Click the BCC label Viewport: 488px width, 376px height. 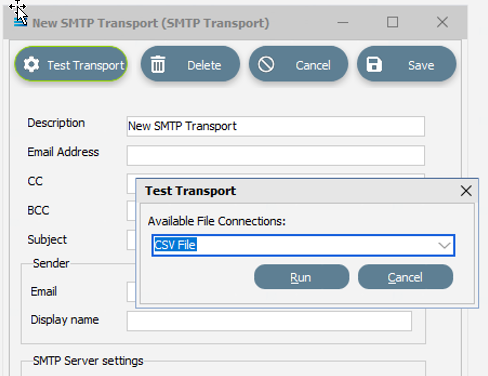pyautogui.click(x=38, y=210)
